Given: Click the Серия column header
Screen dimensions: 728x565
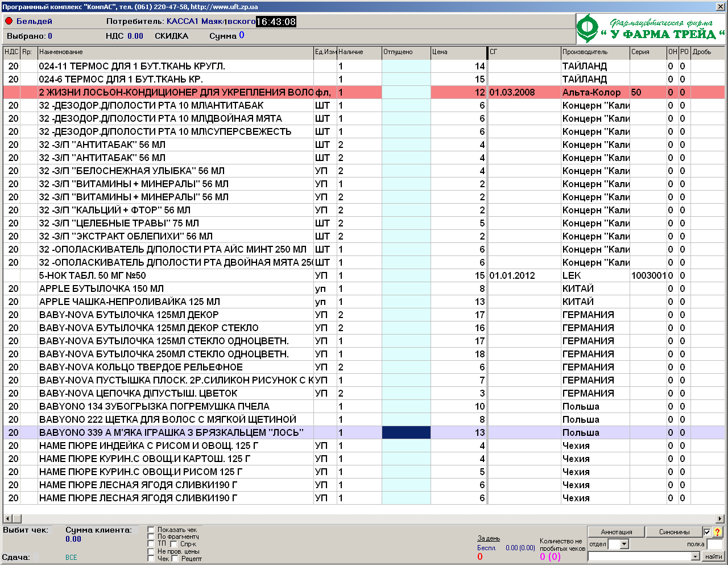Looking at the screenshot, I should 648,52.
